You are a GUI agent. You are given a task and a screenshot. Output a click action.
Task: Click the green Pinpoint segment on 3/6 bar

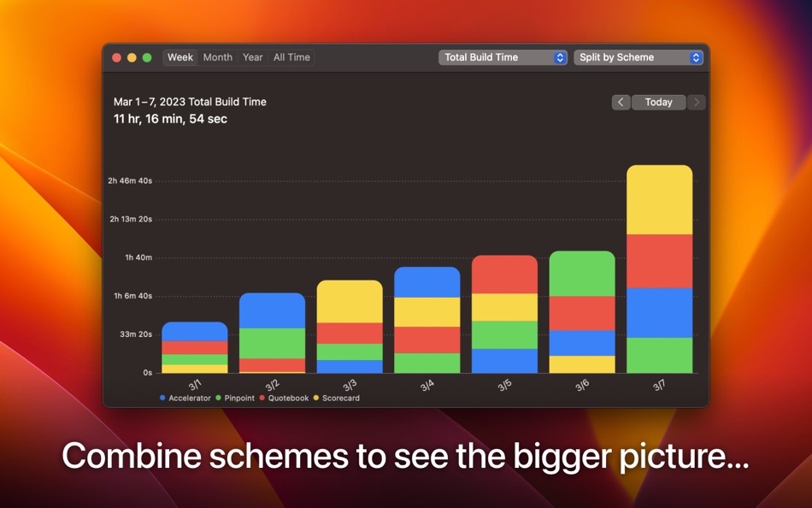tap(582, 274)
